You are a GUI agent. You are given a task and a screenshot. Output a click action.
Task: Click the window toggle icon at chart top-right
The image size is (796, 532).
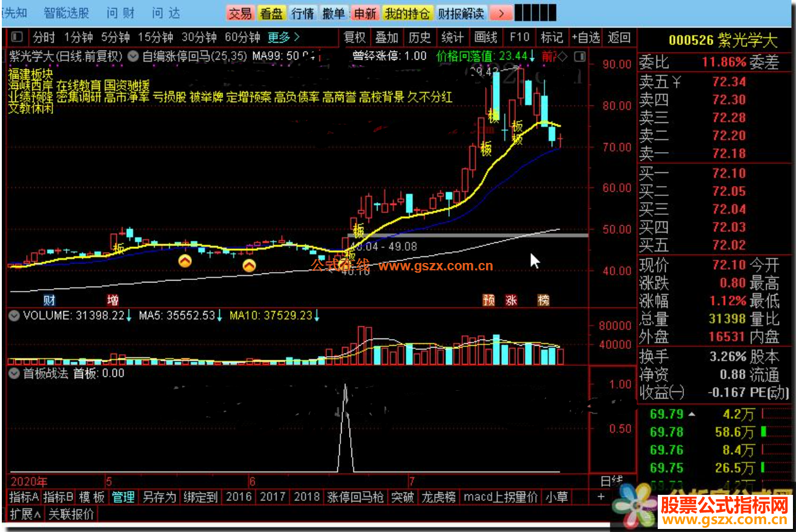pos(580,57)
